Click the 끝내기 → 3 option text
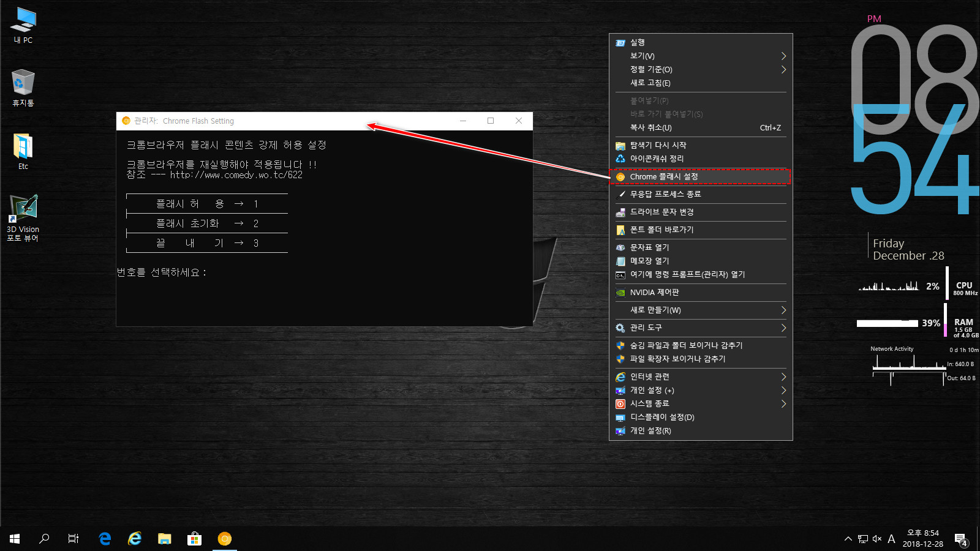 click(x=207, y=243)
